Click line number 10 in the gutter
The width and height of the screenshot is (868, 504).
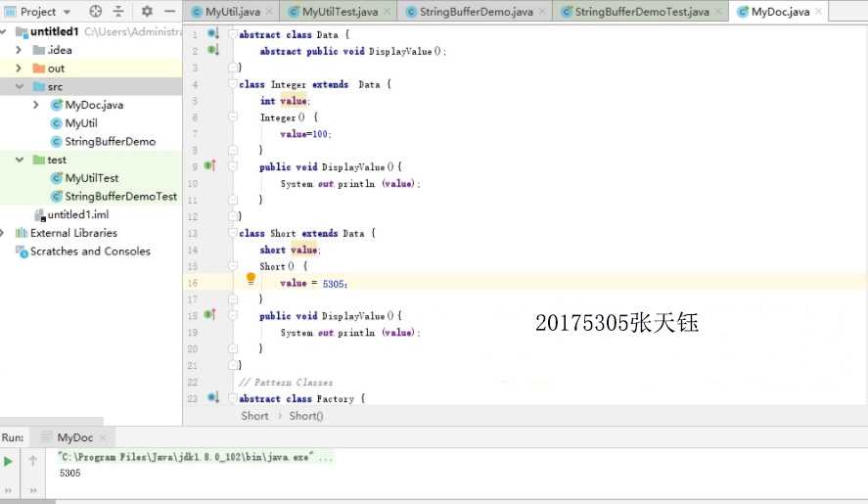(x=192, y=183)
